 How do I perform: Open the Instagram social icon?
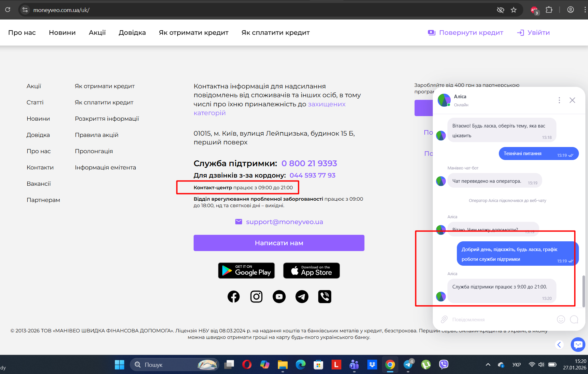(256, 297)
